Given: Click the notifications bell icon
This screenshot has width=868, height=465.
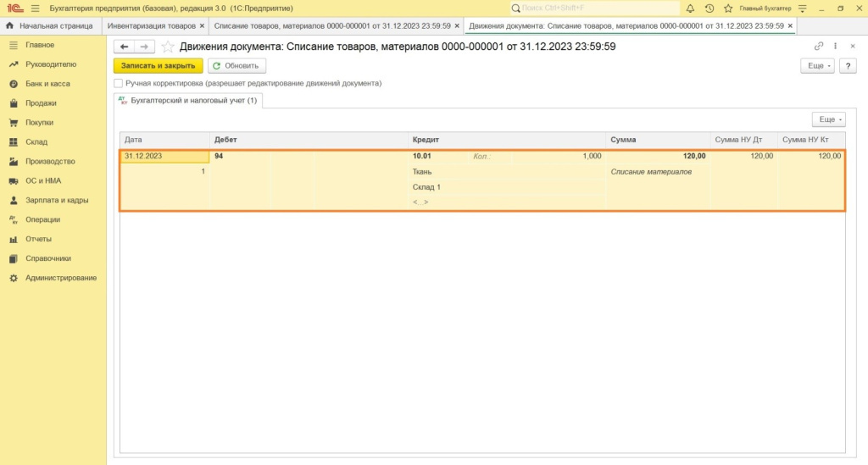Looking at the screenshot, I should click(690, 8).
